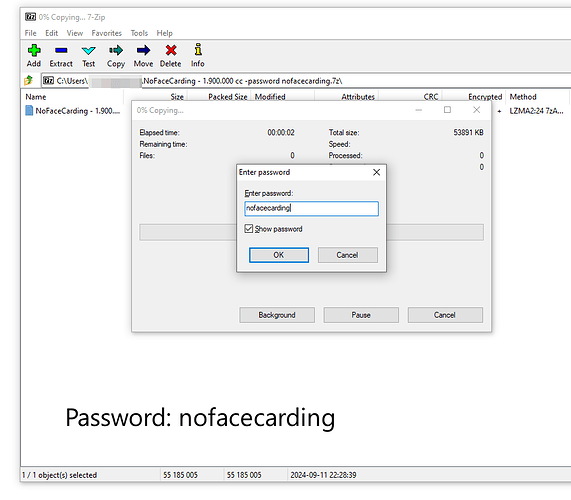Click the green Add toolbar icon

click(x=34, y=50)
